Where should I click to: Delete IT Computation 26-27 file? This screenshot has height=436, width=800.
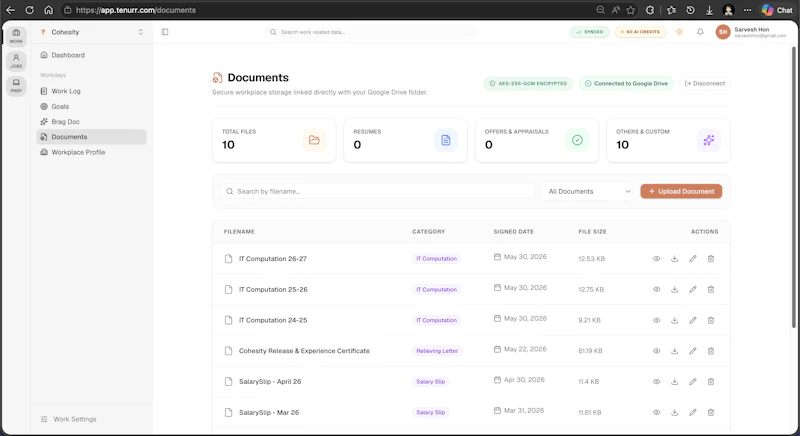pyautogui.click(x=711, y=259)
